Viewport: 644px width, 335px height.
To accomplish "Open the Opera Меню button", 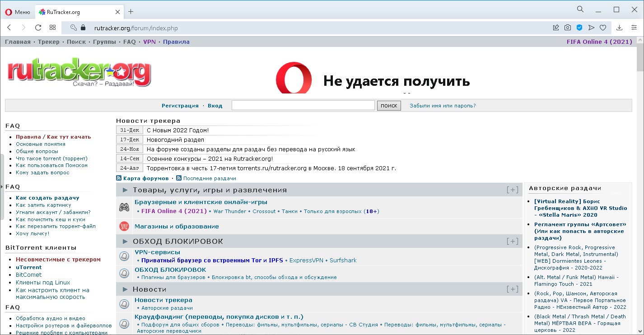I will coord(18,12).
